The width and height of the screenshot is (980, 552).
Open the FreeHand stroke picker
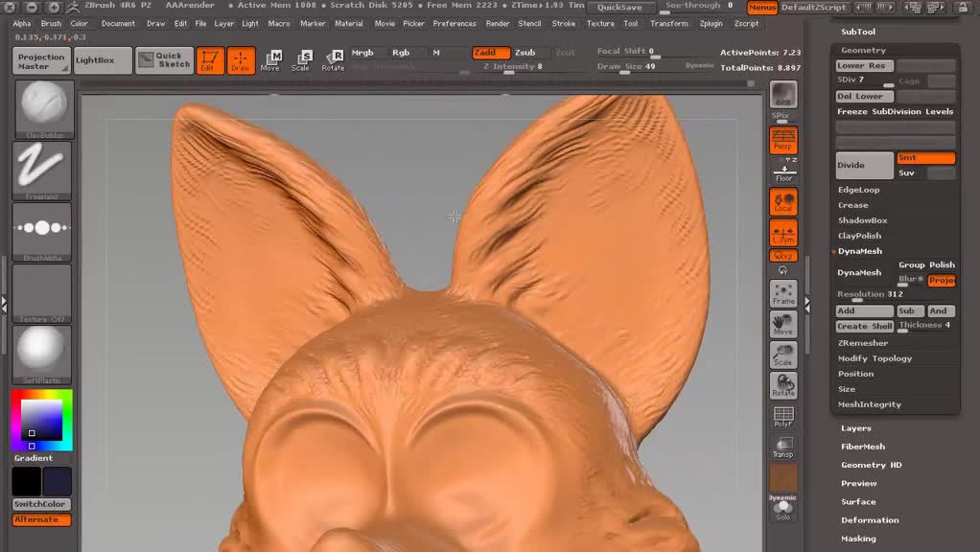coord(42,170)
